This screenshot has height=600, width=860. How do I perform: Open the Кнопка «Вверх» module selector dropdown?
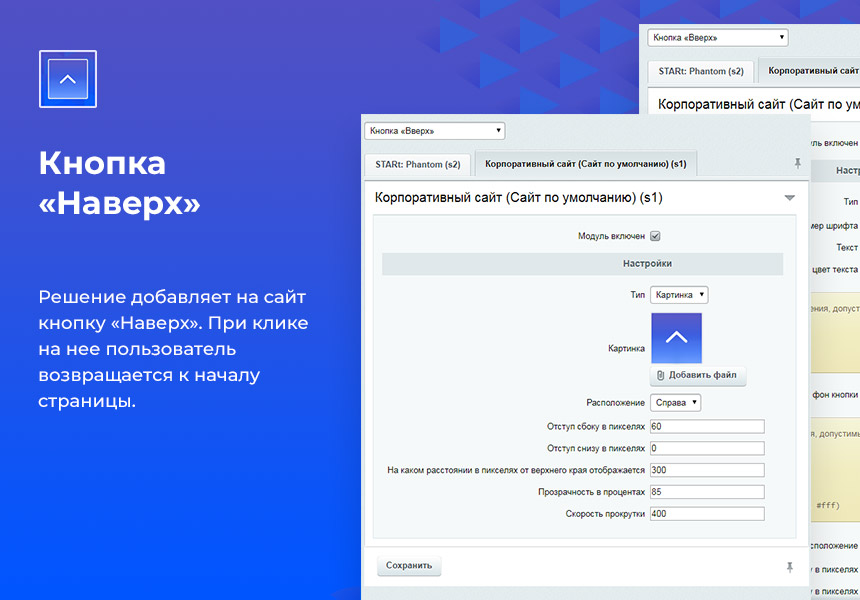click(433, 130)
